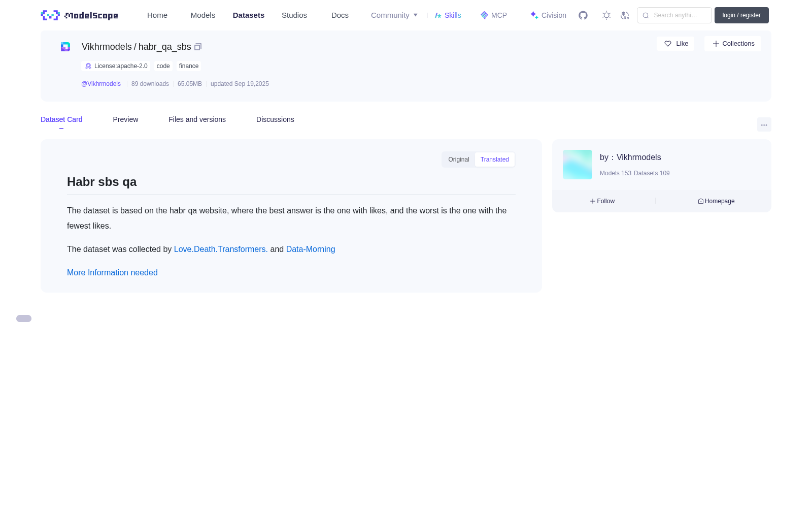Like this dataset

point(675,44)
